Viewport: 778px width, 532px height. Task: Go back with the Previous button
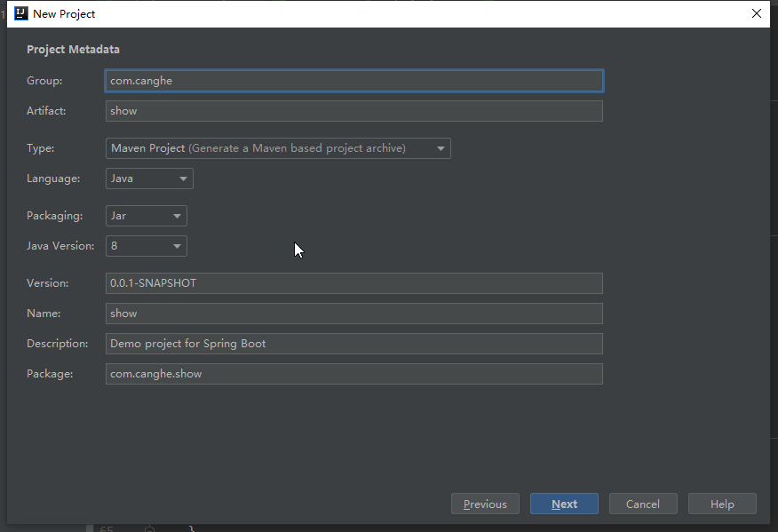tap(485, 504)
